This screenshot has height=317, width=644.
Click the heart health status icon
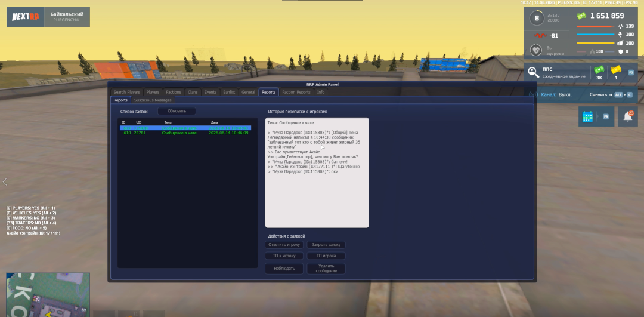click(x=535, y=50)
